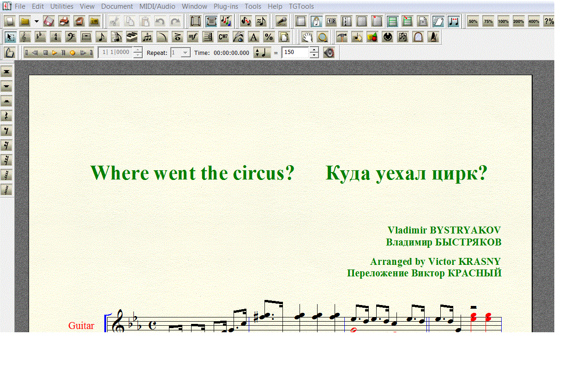Select the Selection tool arrow
This screenshot has height=377, width=588.
pyautogui.click(x=11, y=37)
